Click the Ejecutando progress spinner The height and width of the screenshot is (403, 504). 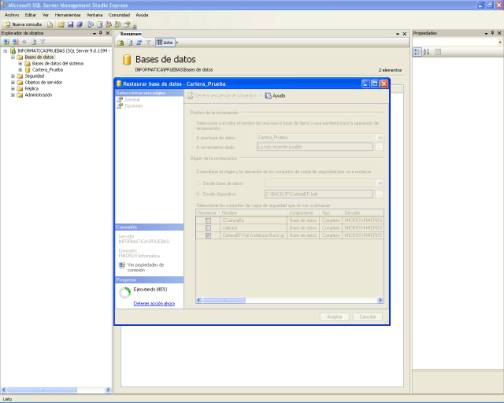(125, 293)
